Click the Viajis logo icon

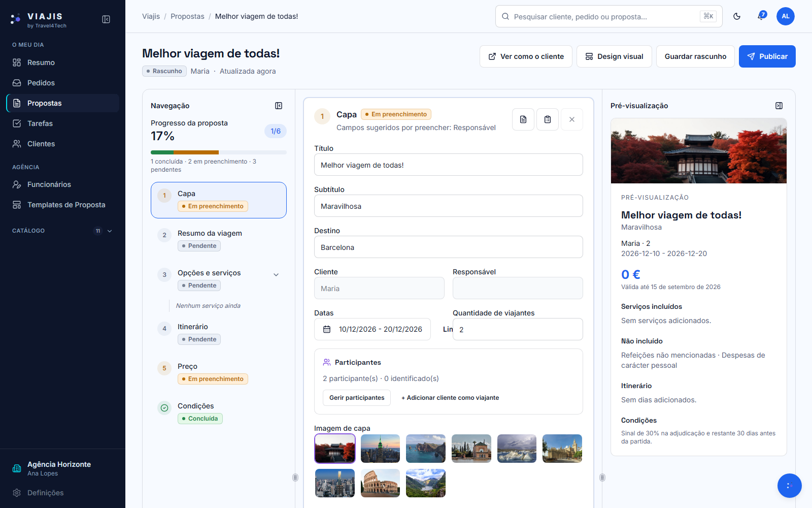click(x=16, y=19)
